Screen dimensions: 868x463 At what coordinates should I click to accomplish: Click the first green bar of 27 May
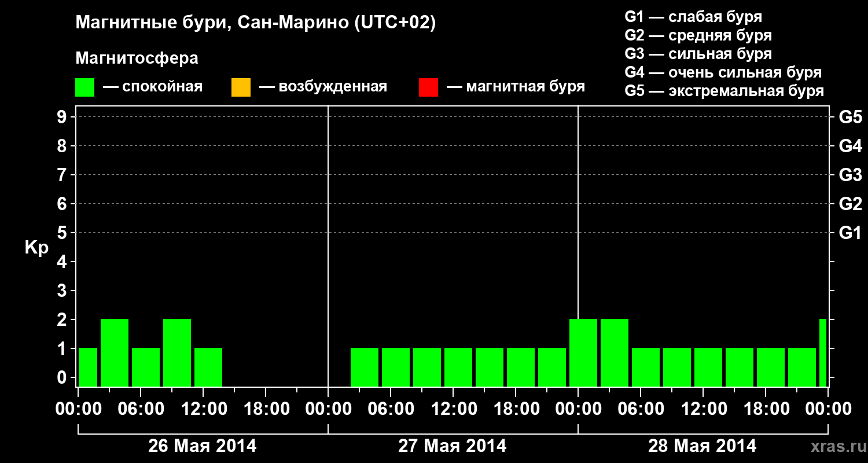365,367
